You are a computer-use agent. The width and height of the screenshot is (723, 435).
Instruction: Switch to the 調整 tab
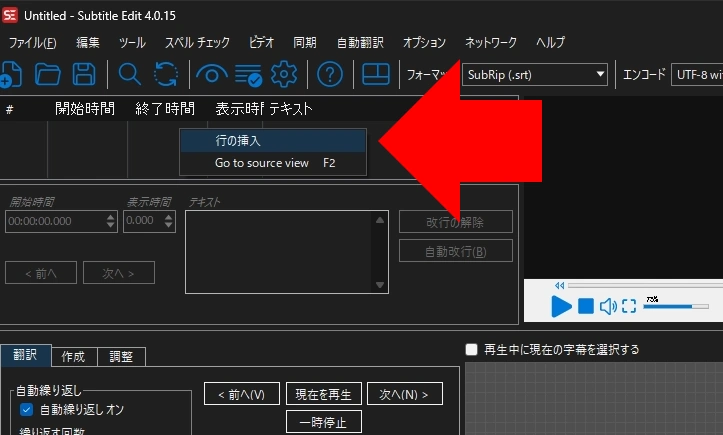[x=121, y=357]
